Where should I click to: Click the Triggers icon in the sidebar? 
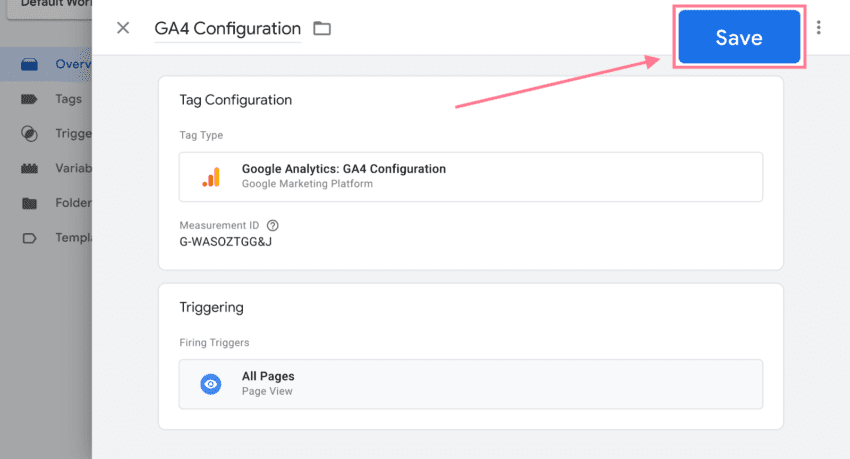(30, 134)
